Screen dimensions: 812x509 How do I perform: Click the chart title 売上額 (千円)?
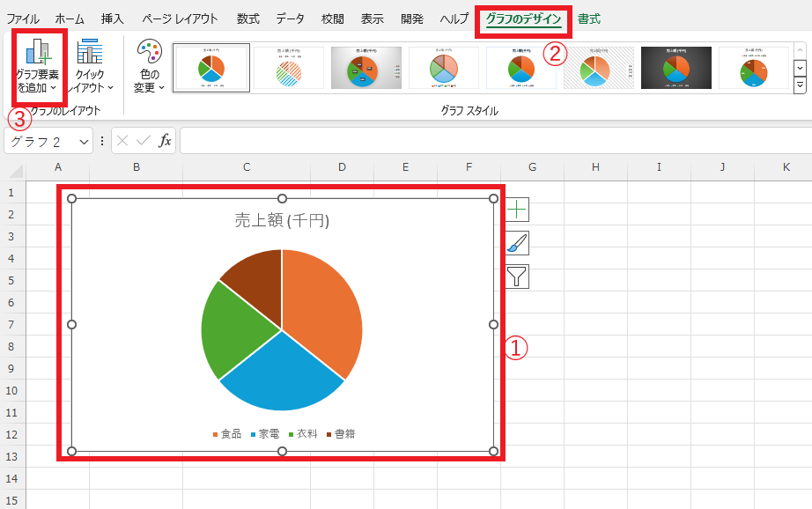(x=282, y=220)
